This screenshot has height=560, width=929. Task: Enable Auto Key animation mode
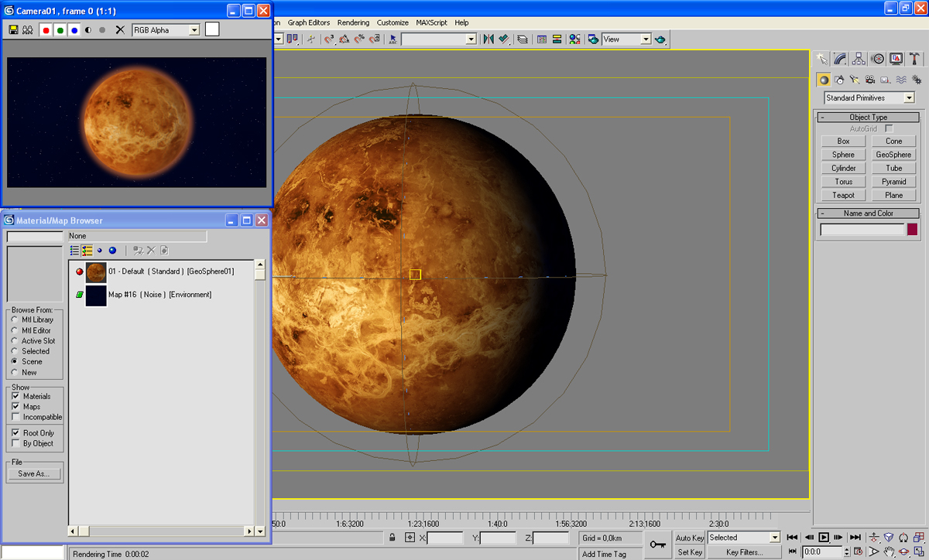pos(689,538)
